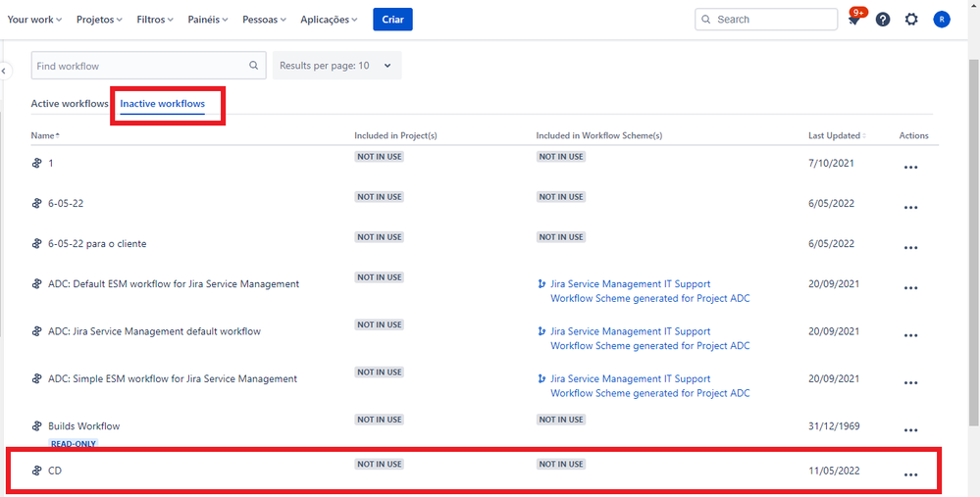Click the workflow icon beside workflow 1
980x497 pixels.
tap(36, 163)
